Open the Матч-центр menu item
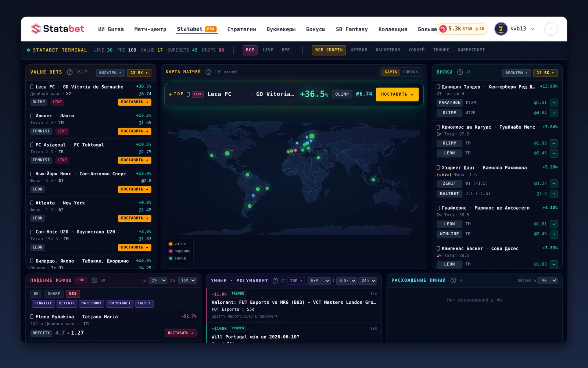The image size is (588, 368). pyautogui.click(x=150, y=29)
